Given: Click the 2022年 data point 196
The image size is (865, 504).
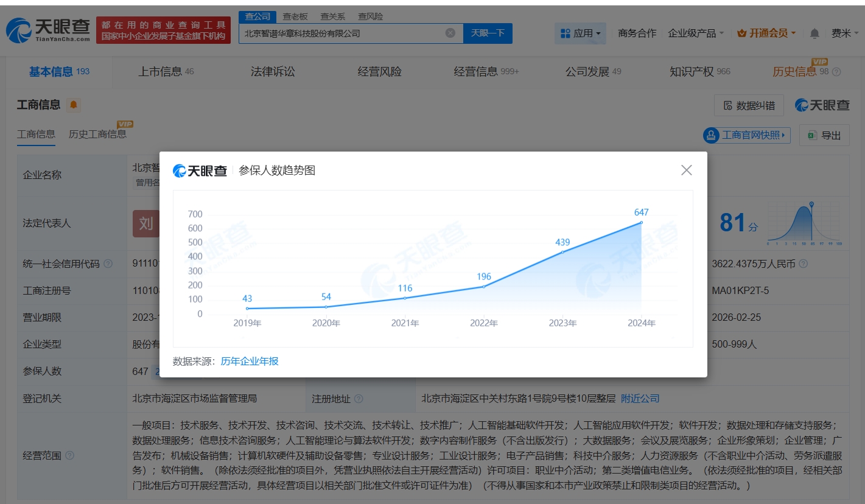Looking at the screenshot, I should pos(484,286).
